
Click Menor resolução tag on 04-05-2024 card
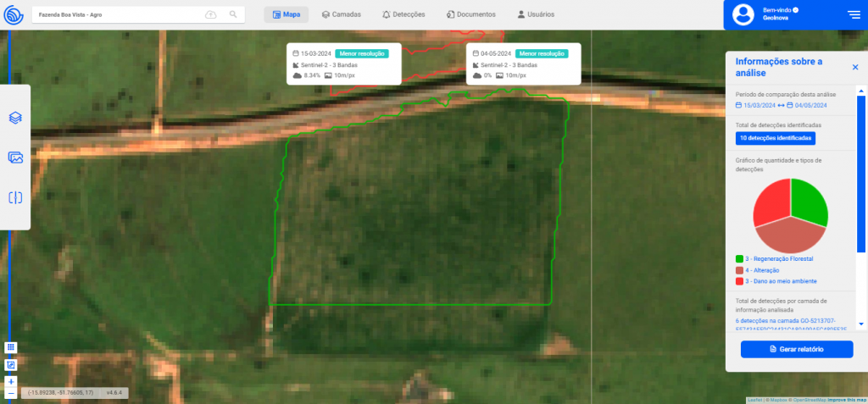coord(542,53)
